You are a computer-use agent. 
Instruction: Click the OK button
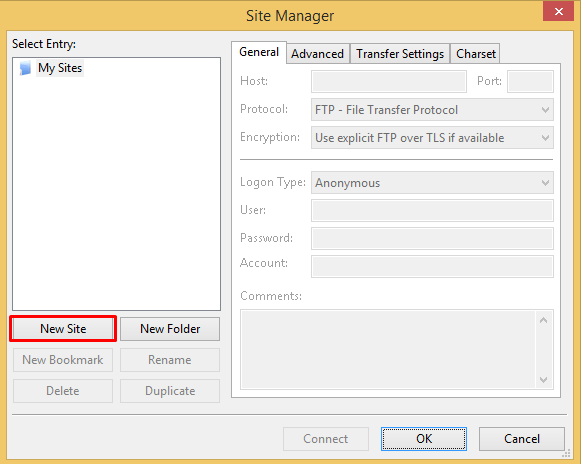coord(424,439)
